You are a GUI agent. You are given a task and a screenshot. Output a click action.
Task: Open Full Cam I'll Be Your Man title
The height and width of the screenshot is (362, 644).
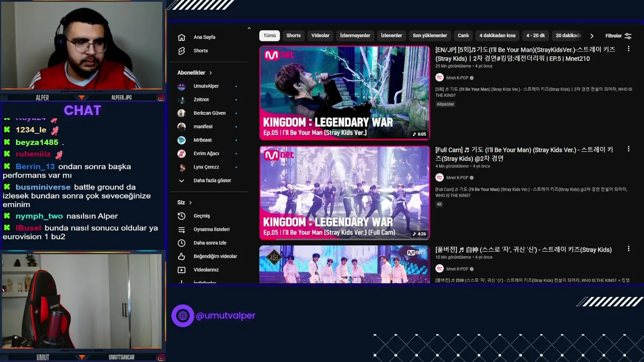524,154
